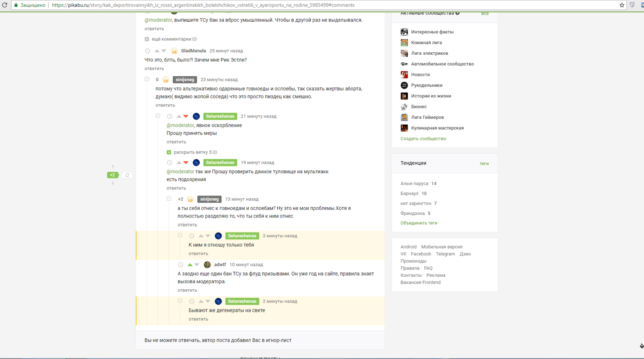This screenshot has width=644, height=359.
Task: Upvote the post using the left arrow
Action: (113, 167)
